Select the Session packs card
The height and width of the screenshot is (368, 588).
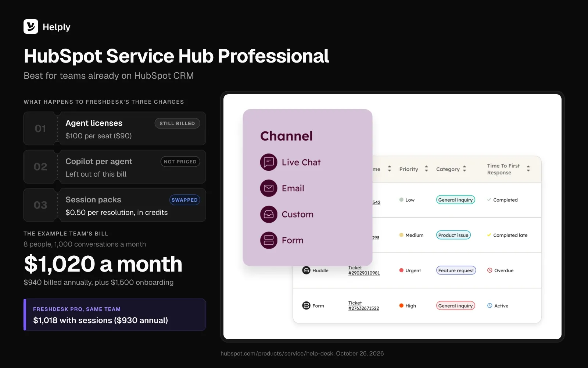point(115,205)
